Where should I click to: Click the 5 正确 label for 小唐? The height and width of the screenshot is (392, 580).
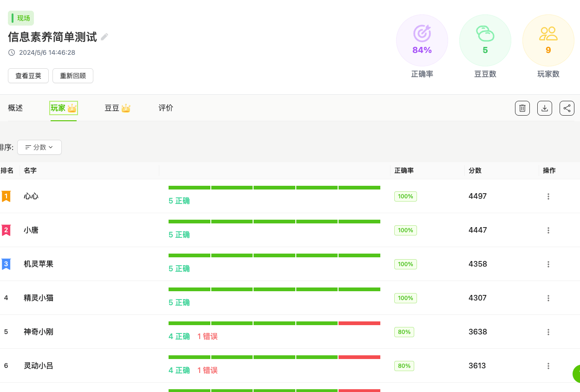179,235
